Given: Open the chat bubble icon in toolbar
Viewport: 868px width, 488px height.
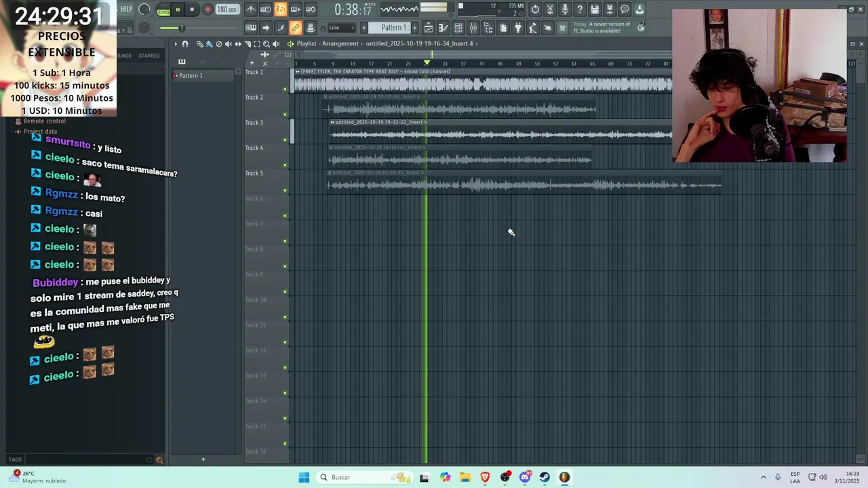Looking at the screenshot, I should click(x=625, y=9).
